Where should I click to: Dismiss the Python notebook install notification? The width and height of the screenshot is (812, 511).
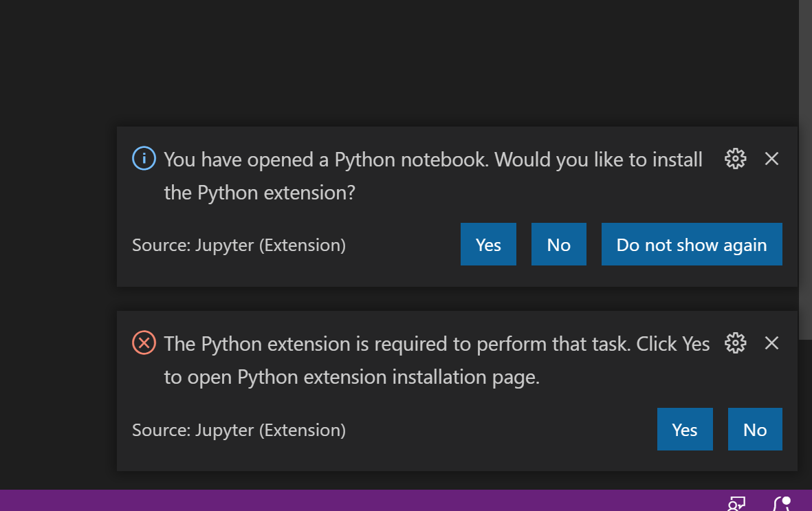coord(771,159)
